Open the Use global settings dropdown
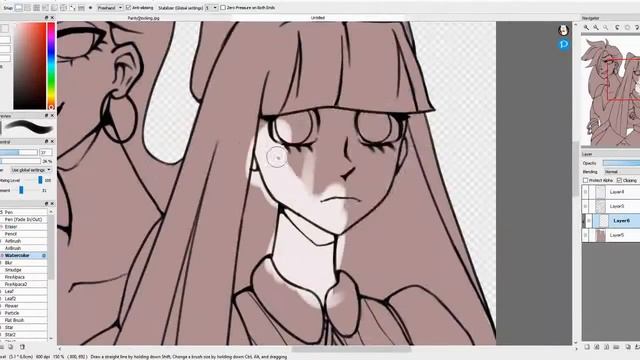640x360 pixels. pos(31,170)
